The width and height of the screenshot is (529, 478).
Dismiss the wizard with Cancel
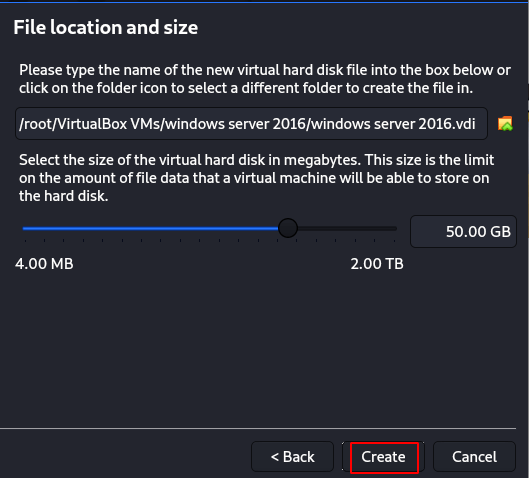click(474, 457)
